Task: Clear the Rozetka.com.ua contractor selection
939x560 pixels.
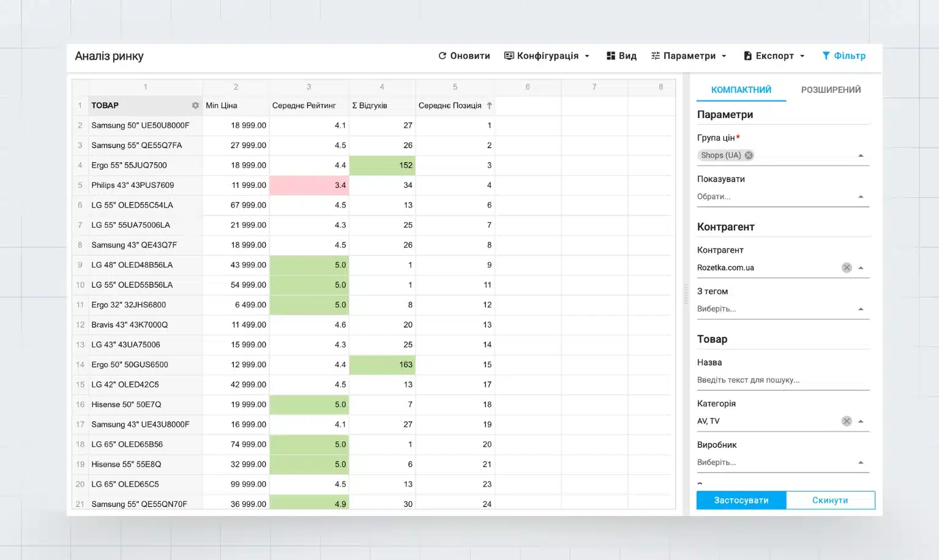Action: 847,267
